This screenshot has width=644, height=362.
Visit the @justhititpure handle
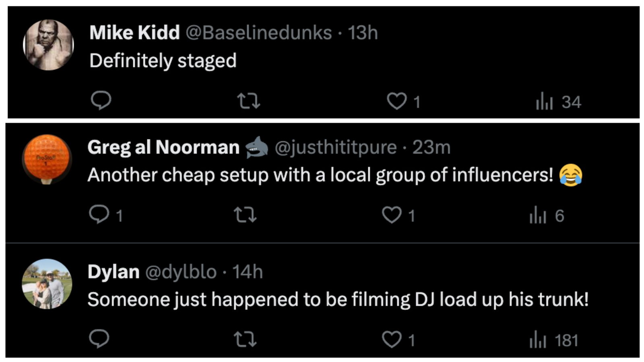click(x=336, y=147)
